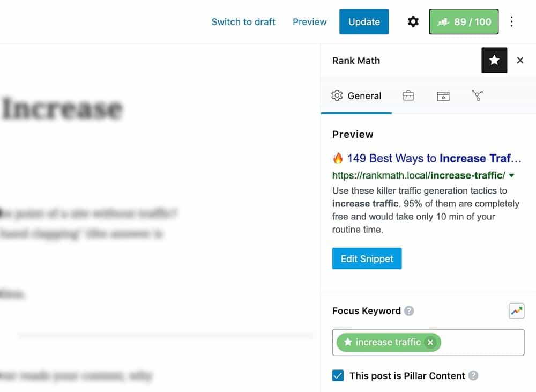Click the Edit Snippet button
The width and height of the screenshot is (536, 392).
point(367,258)
